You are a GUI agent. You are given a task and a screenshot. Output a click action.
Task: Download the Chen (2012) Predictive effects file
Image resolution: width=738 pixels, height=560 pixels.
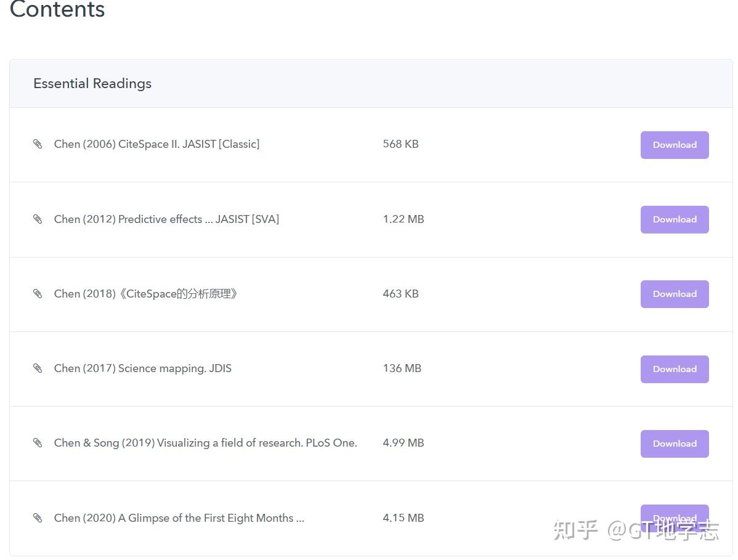pyautogui.click(x=674, y=219)
